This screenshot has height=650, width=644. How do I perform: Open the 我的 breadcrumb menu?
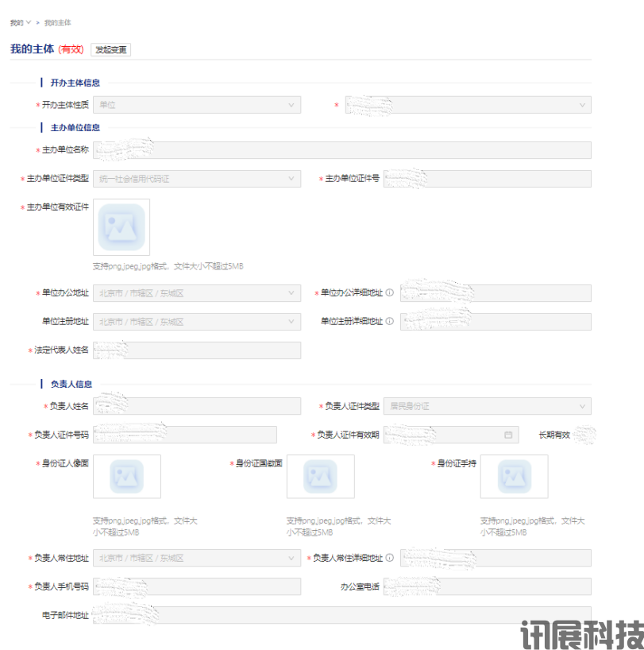pos(20,22)
